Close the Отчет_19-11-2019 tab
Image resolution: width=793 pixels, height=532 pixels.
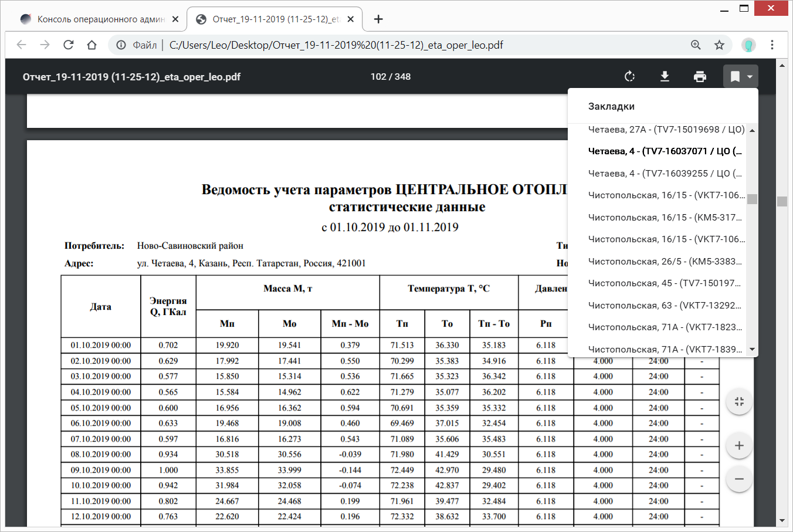point(350,19)
